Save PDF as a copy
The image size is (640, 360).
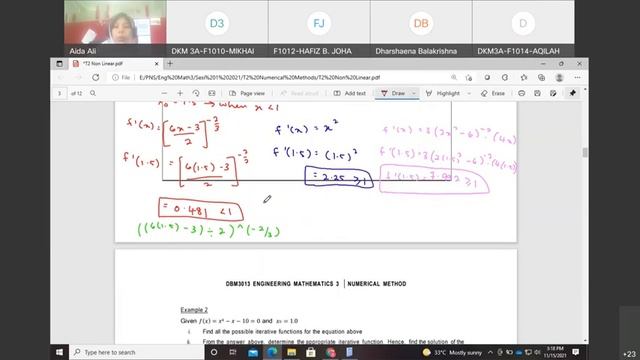tap(553, 93)
